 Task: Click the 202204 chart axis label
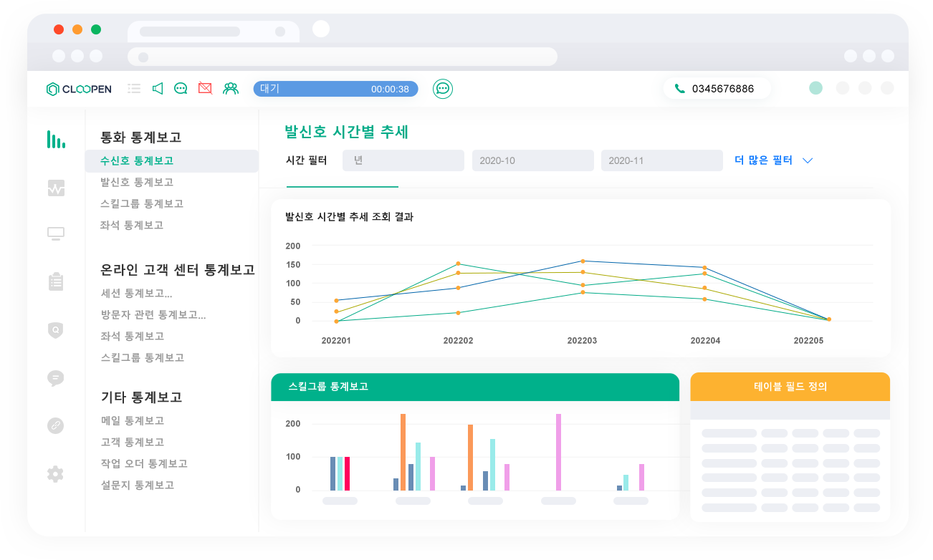[705, 341]
